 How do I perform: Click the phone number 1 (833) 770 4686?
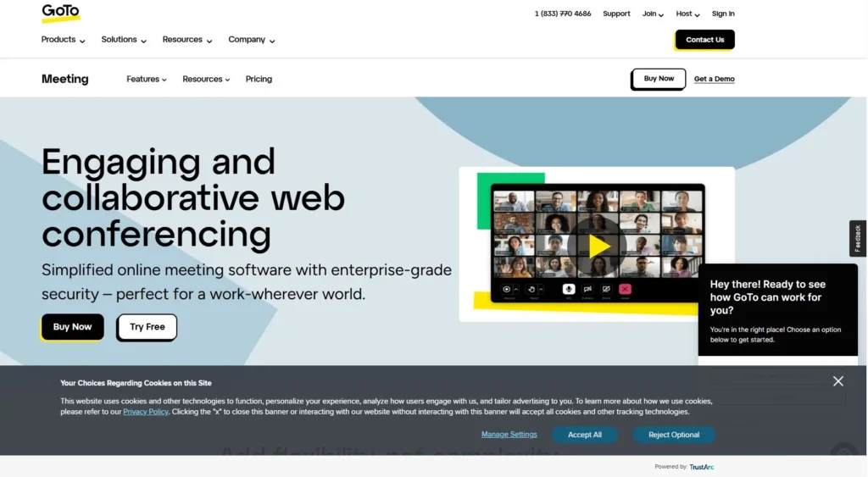coord(563,14)
